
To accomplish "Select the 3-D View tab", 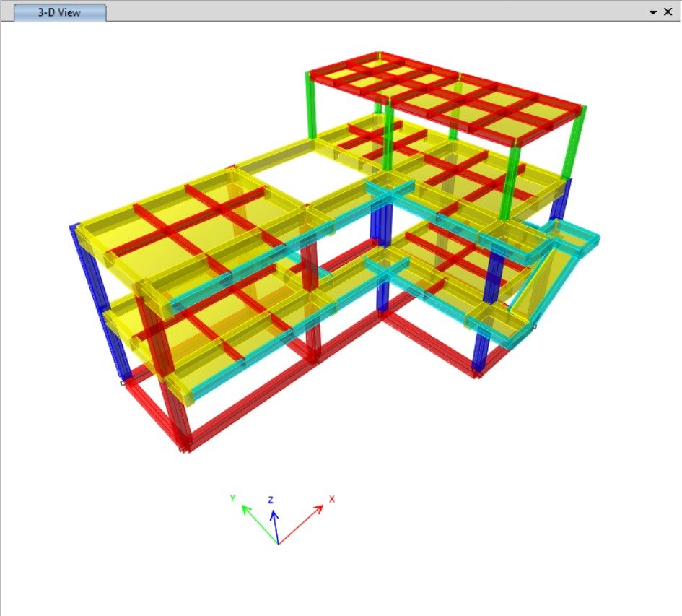I will coord(60,12).
